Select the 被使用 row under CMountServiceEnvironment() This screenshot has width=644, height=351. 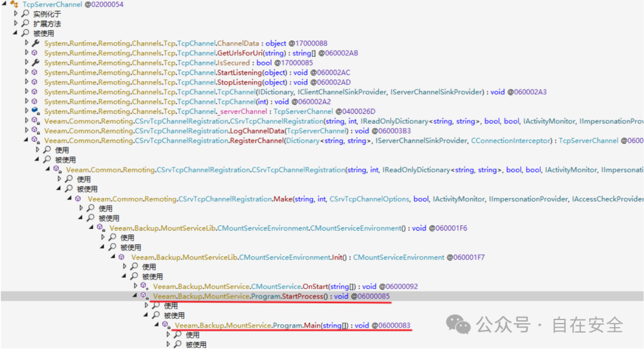[x=131, y=247]
